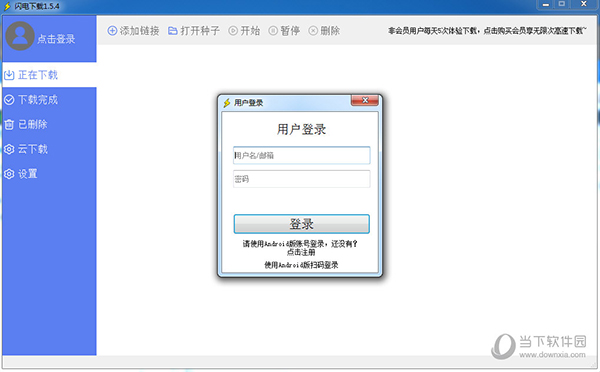Click the 删除 delete toolbar button
The width and height of the screenshot is (600, 372).
tap(324, 31)
